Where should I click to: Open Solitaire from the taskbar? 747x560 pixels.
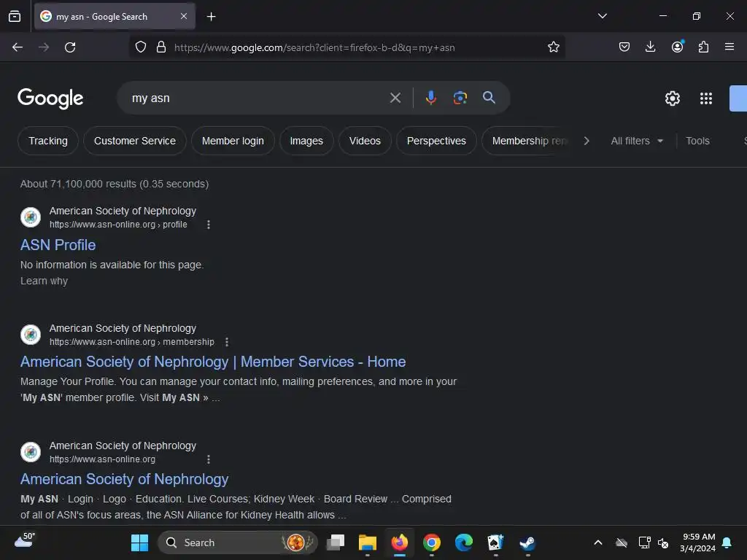point(495,542)
